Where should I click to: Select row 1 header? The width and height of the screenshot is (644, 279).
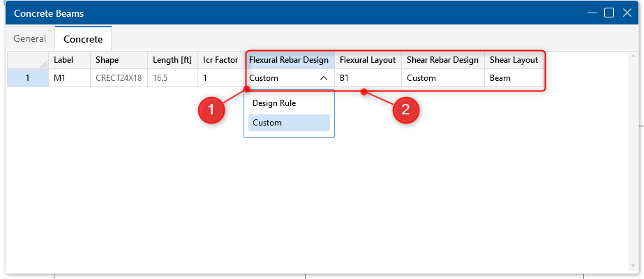point(27,78)
